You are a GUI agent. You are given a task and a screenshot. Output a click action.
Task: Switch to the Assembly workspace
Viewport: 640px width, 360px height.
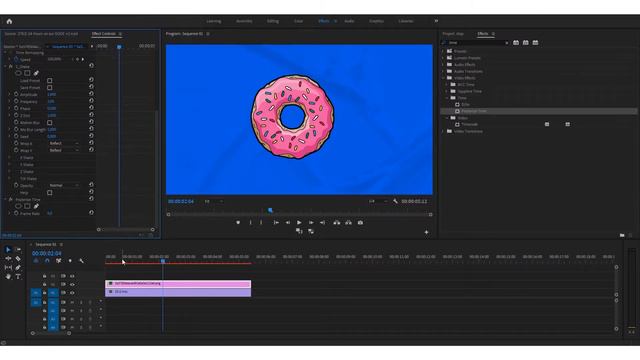tap(244, 21)
